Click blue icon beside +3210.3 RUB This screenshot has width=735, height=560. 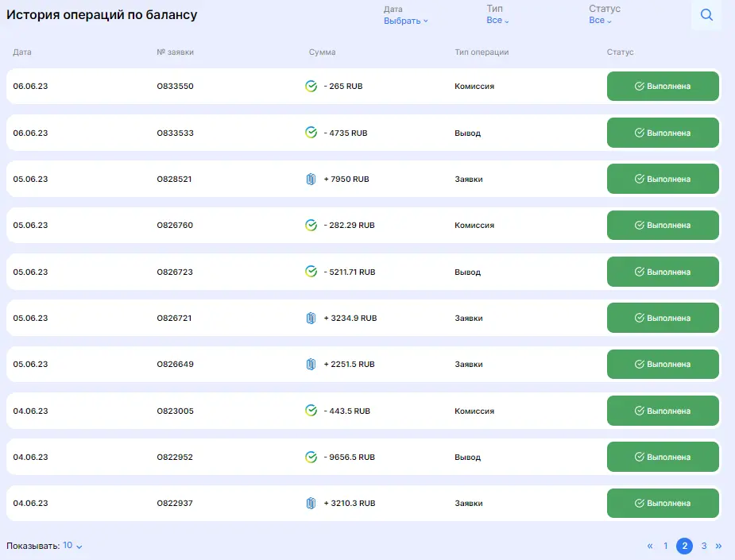coord(311,504)
